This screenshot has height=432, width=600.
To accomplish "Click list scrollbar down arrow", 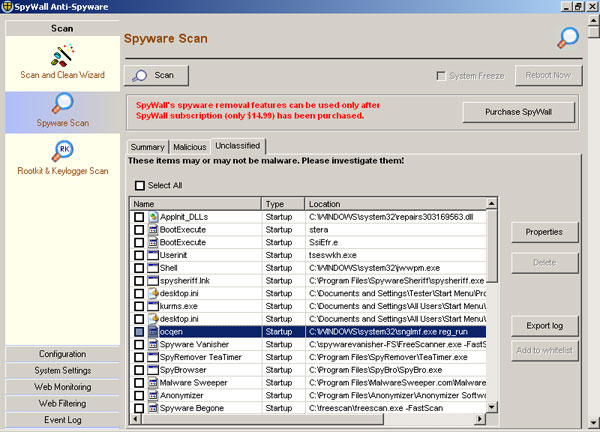I will pos(492,407).
